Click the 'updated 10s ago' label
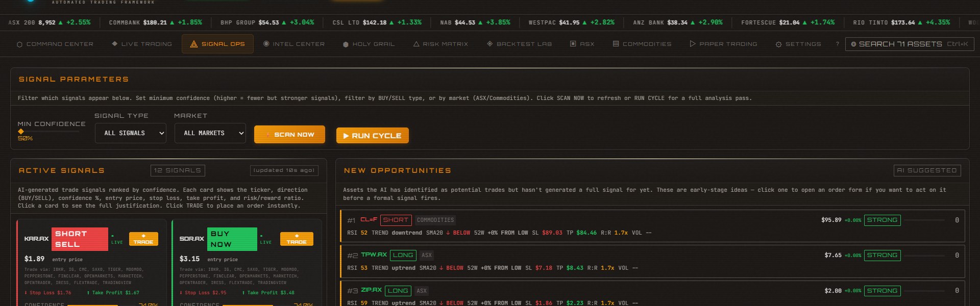The width and height of the screenshot is (980, 306). 284,170
